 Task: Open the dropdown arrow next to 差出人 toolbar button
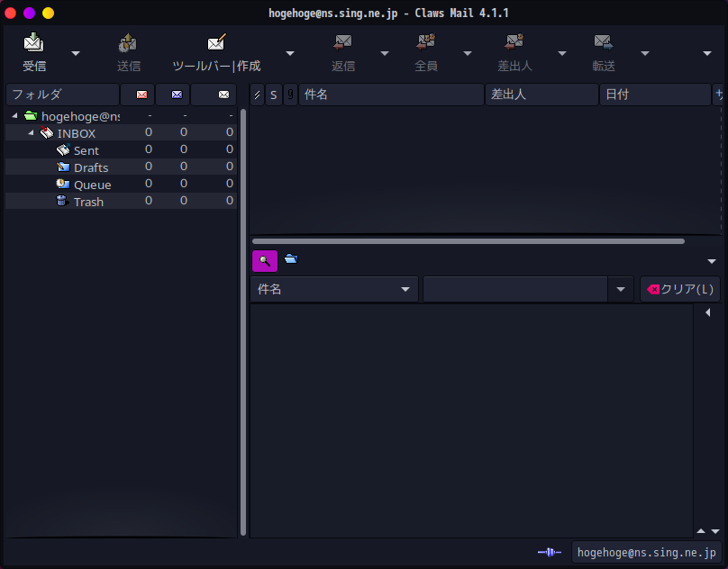[562, 53]
